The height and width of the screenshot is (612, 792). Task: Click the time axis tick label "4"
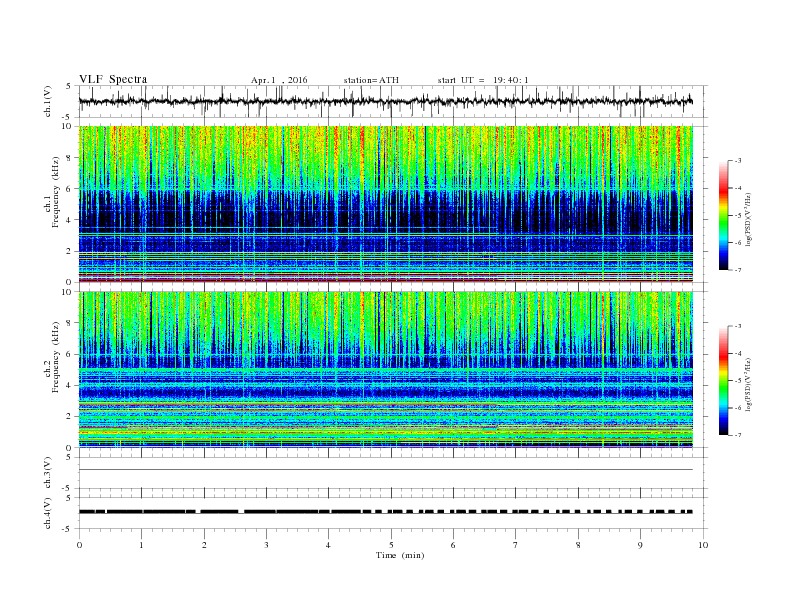point(328,545)
